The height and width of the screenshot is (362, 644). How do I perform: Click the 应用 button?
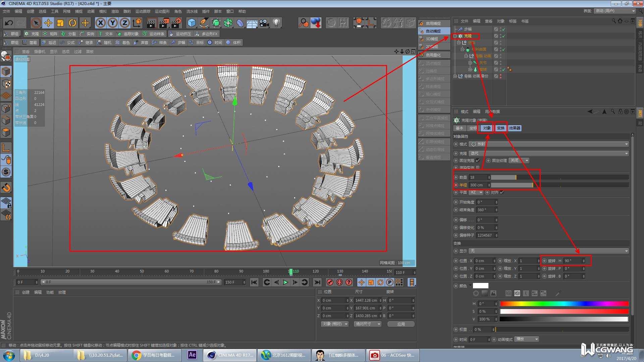401,324
